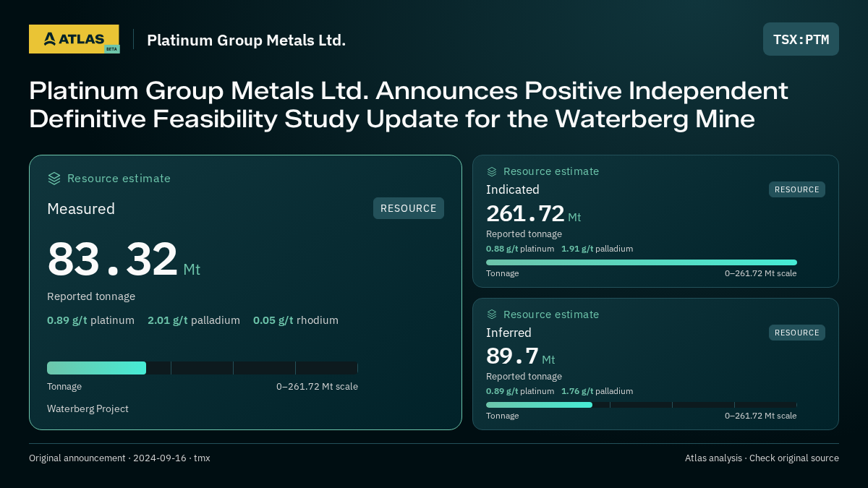Viewport: 868px width, 488px height.
Task: Click Tonnage label in Measured card
Action: [x=64, y=387]
